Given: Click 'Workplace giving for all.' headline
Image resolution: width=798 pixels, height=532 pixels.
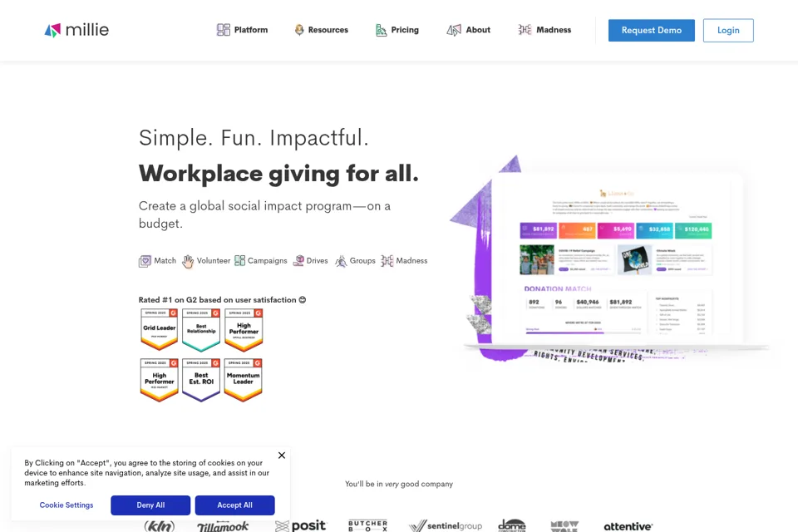Looking at the screenshot, I should [x=278, y=174].
